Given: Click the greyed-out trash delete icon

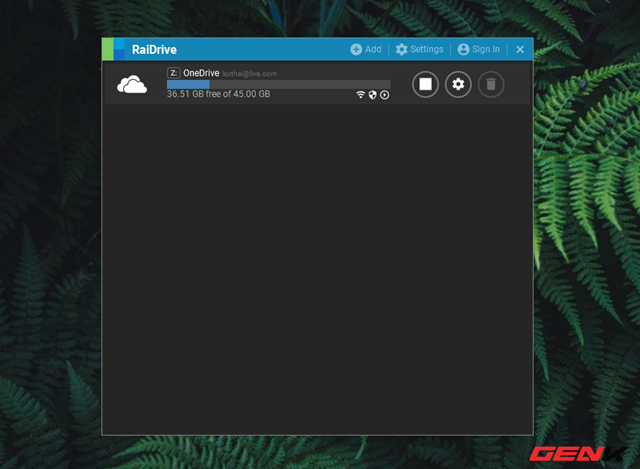Looking at the screenshot, I should [490, 84].
